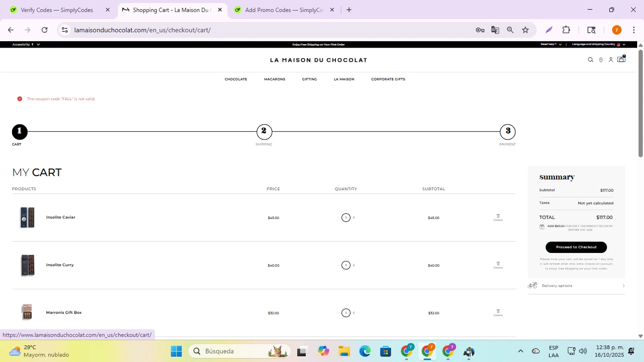Open the translate page icon
This screenshot has width=644, height=362.
(x=495, y=30)
